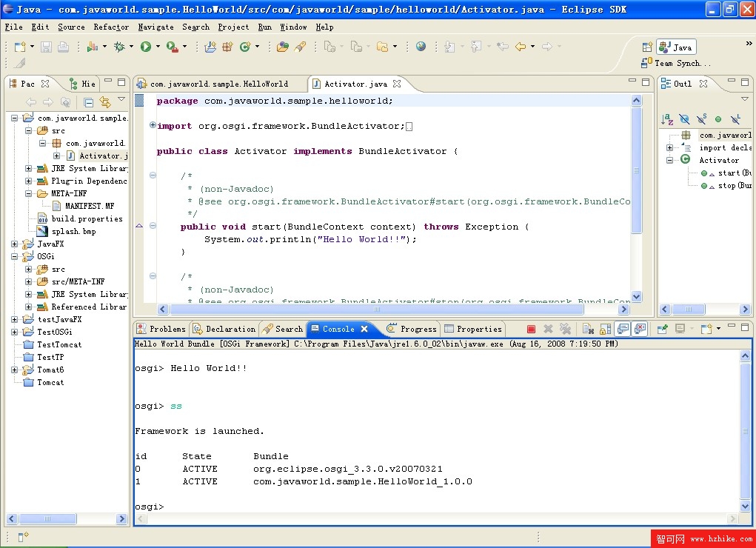
Task: Click the web browser globe icon
Action: point(421,47)
